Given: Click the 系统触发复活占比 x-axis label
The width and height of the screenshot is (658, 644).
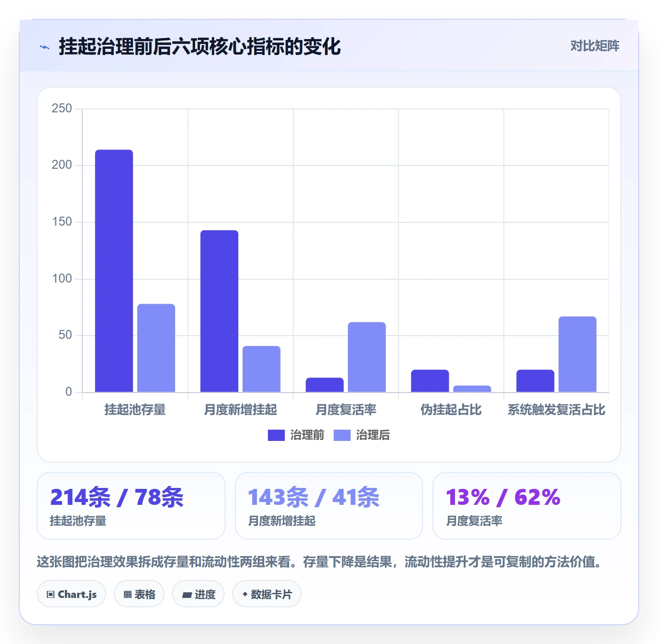Looking at the screenshot, I should [x=556, y=410].
